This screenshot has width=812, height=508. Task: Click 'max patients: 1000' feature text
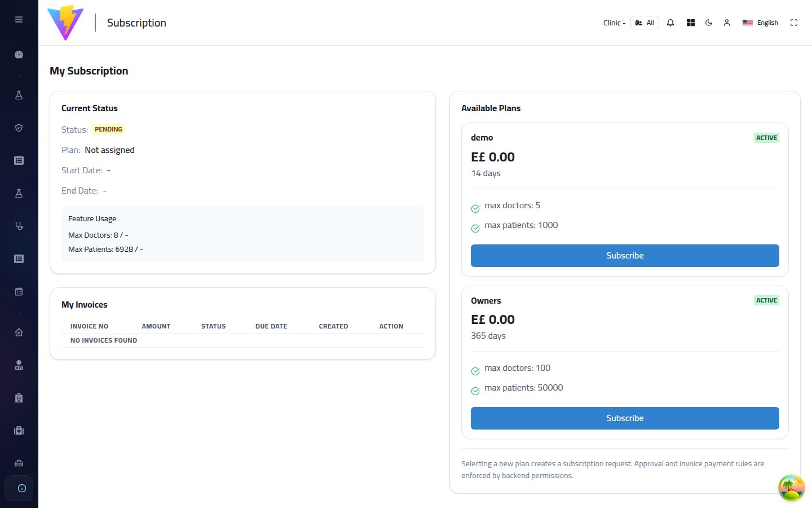[x=521, y=225]
